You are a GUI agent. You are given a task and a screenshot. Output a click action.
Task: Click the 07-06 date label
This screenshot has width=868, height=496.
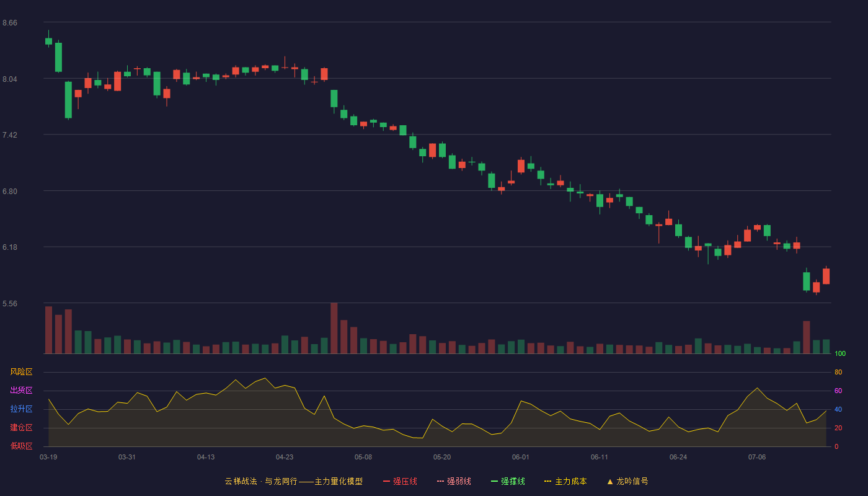click(x=757, y=457)
